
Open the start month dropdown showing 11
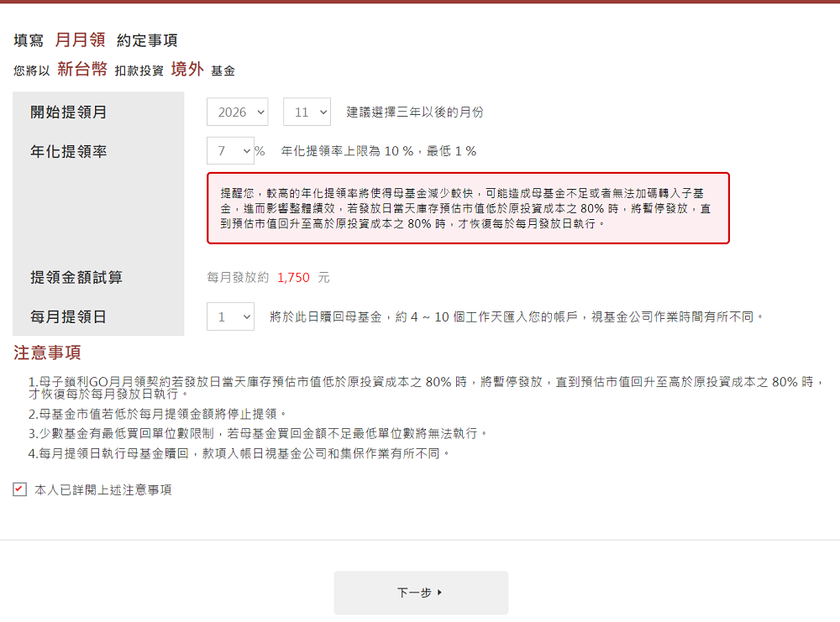tap(307, 112)
